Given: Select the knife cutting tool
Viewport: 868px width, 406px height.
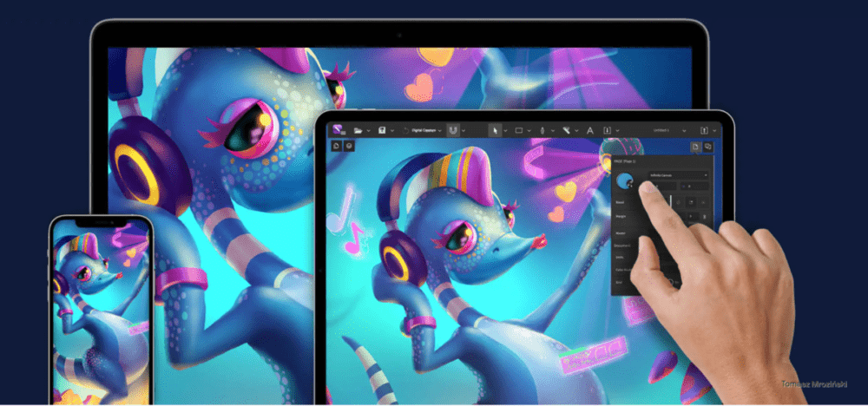Looking at the screenshot, I should click(566, 130).
